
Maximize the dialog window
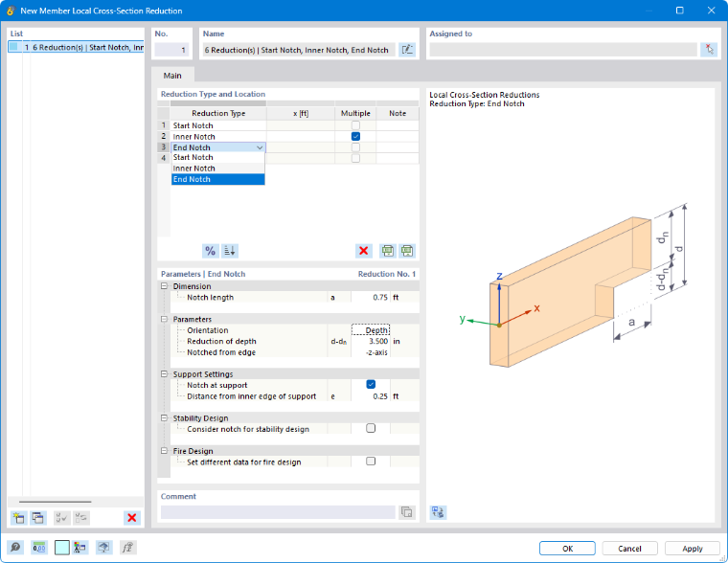[680, 11]
